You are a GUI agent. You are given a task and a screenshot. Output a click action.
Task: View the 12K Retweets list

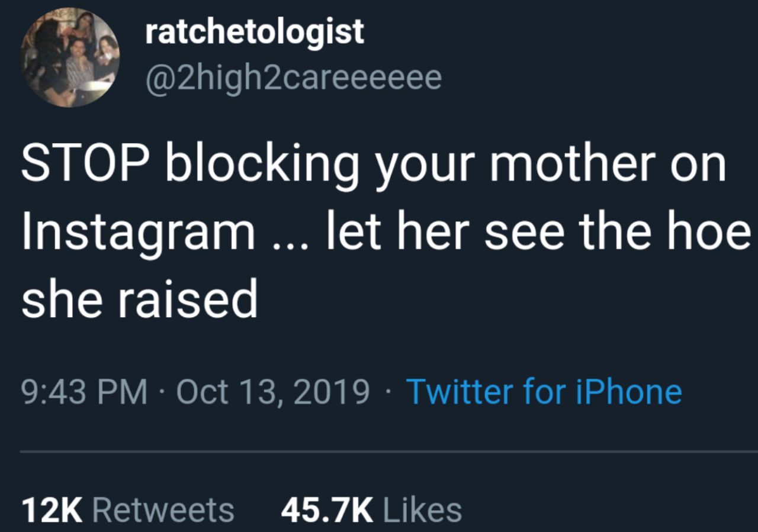click(127, 510)
